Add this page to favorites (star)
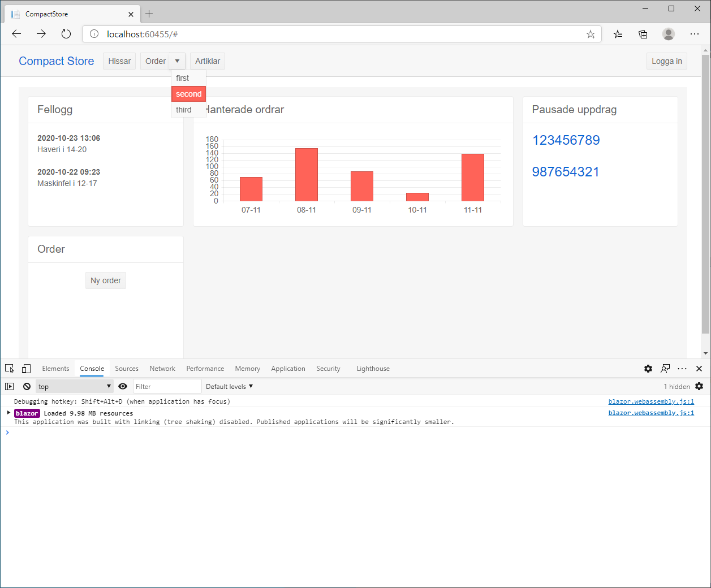711x588 pixels. click(x=591, y=34)
